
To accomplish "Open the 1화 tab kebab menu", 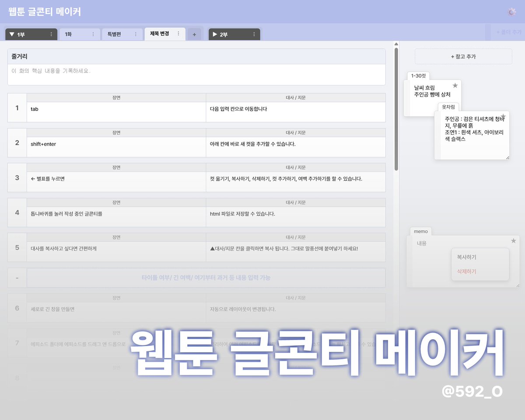I will pos(93,34).
